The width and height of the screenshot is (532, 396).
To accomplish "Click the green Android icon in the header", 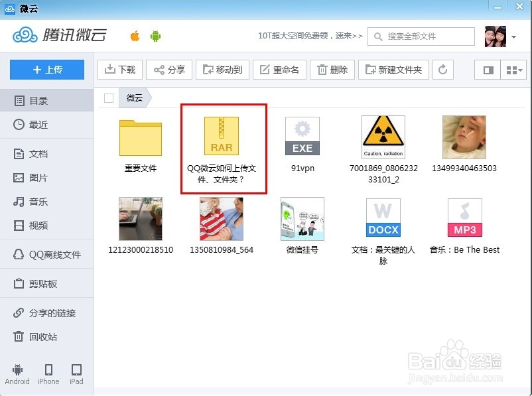I will point(155,36).
